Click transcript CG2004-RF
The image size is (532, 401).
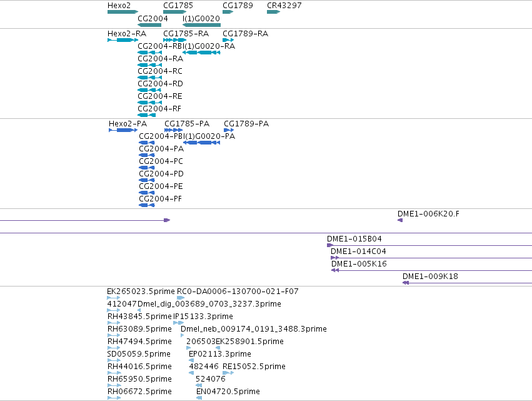[x=146, y=115]
